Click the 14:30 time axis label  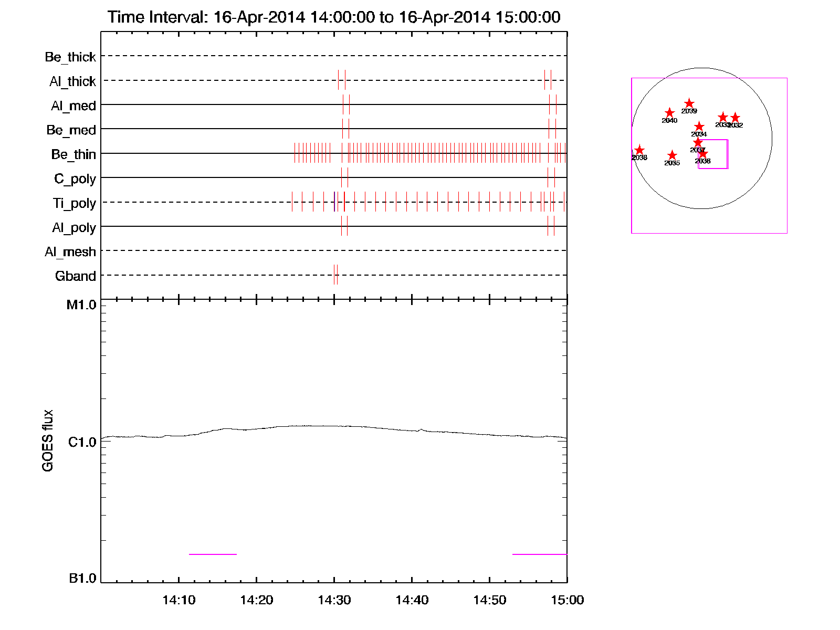click(x=334, y=600)
